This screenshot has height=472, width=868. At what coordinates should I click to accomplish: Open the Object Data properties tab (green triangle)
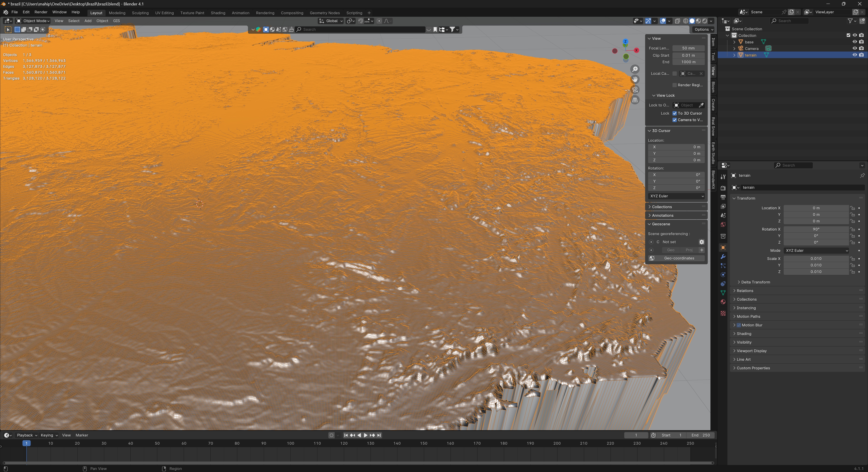click(x=723, y=293)
